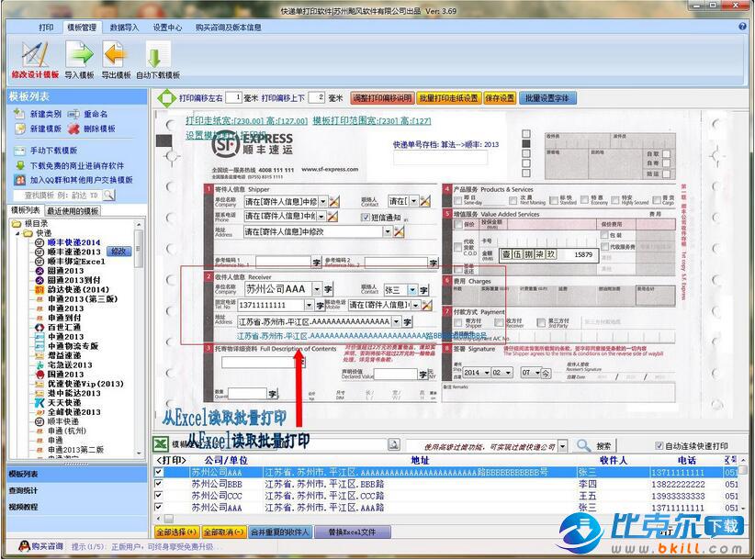
Task: Click the blue magnifier beside 搜索
Action: 583,445
